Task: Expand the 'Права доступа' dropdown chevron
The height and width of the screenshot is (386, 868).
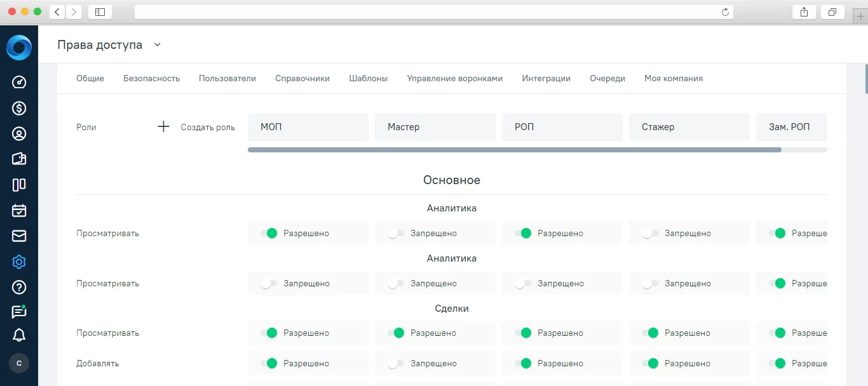Action: tap(158, 44)
